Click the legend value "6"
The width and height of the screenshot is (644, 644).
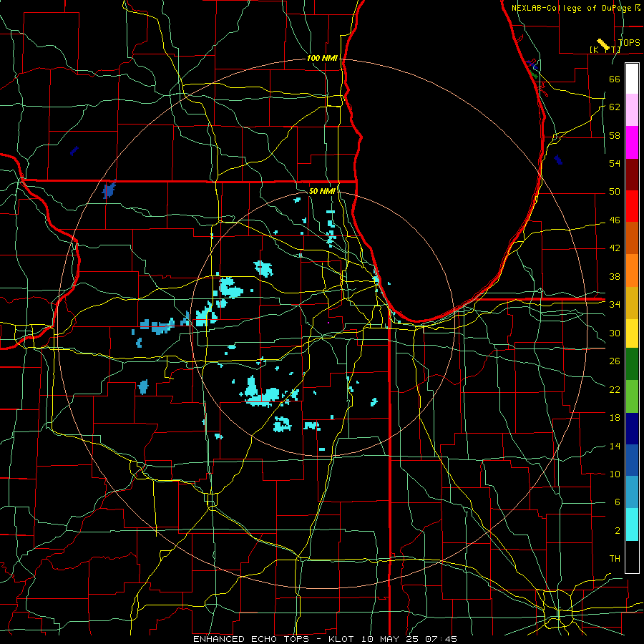[617, 502]
